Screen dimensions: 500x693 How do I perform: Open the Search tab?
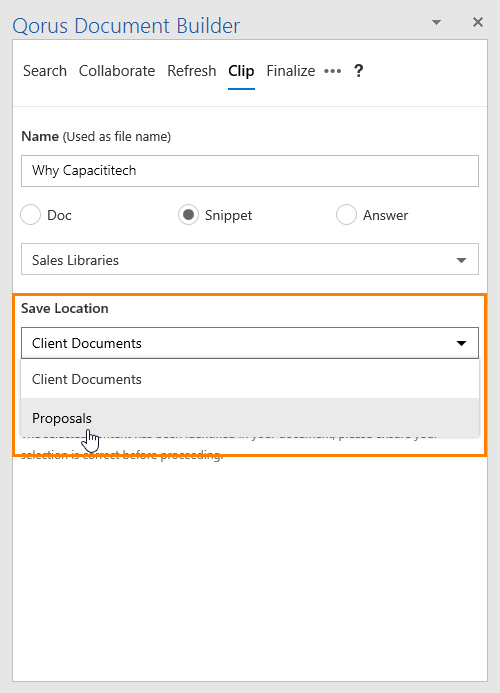click(45, 71)
